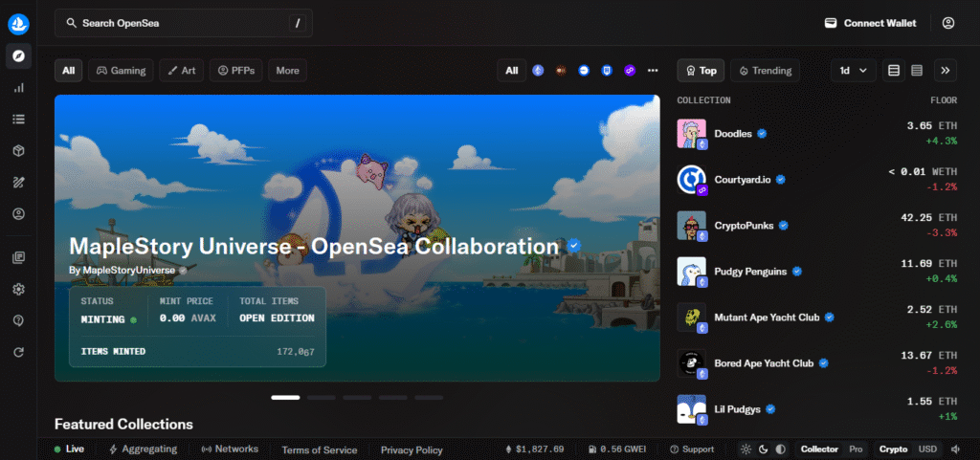This screenshot has height=460, width=980.
Task: Go to first carousel slide indicator
Action: (285, 398)
